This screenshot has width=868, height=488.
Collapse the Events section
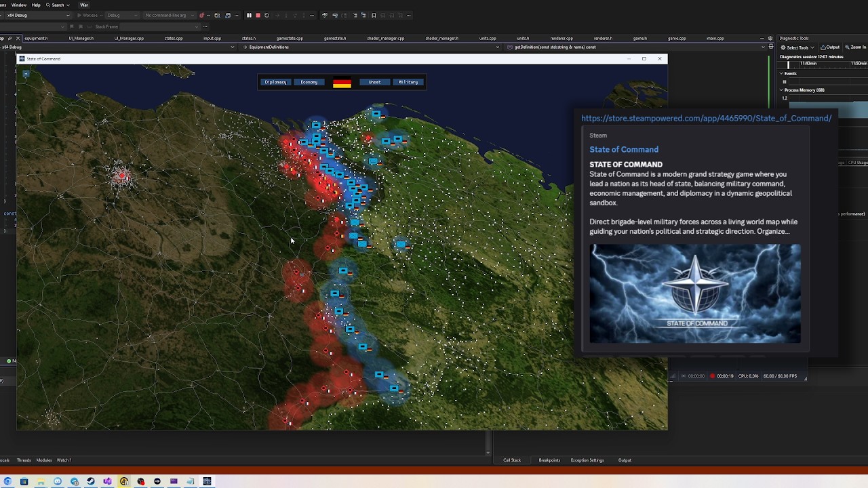(x=781, y=73)
